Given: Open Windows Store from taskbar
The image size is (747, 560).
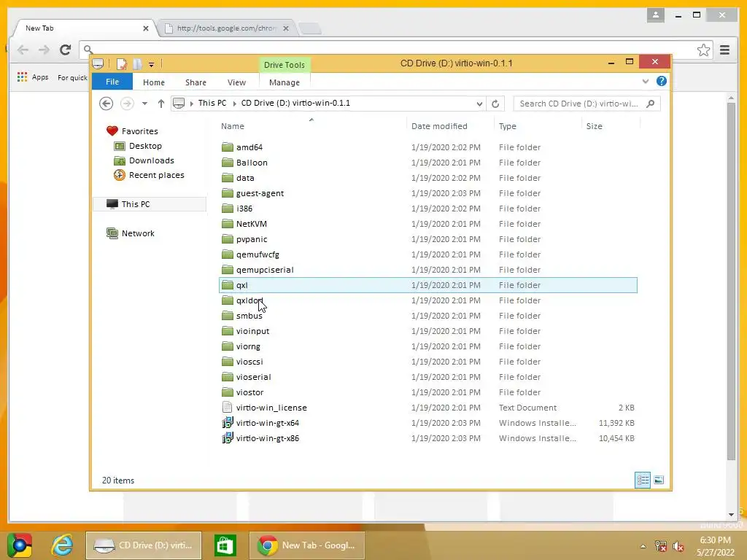Looking at the screenshot, I should click(225, 545).
